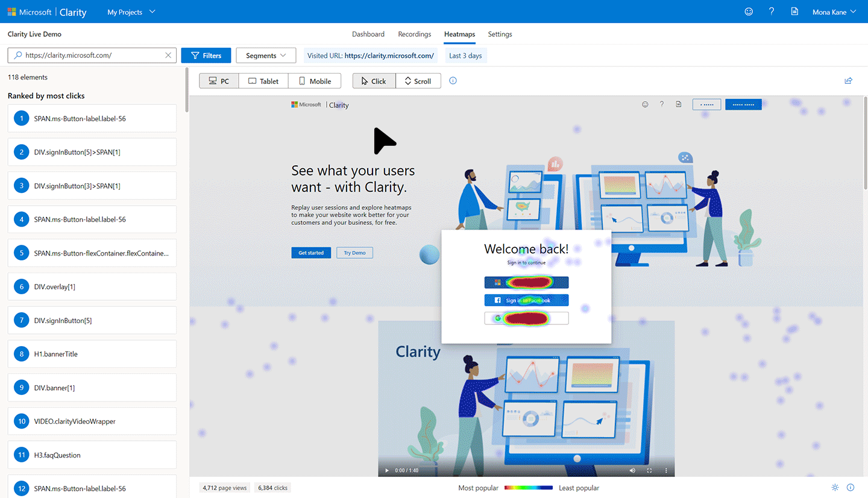Viewport: 868px width, 498px height.
Task: Click the info icon next to Scroll
Action: 453,81
